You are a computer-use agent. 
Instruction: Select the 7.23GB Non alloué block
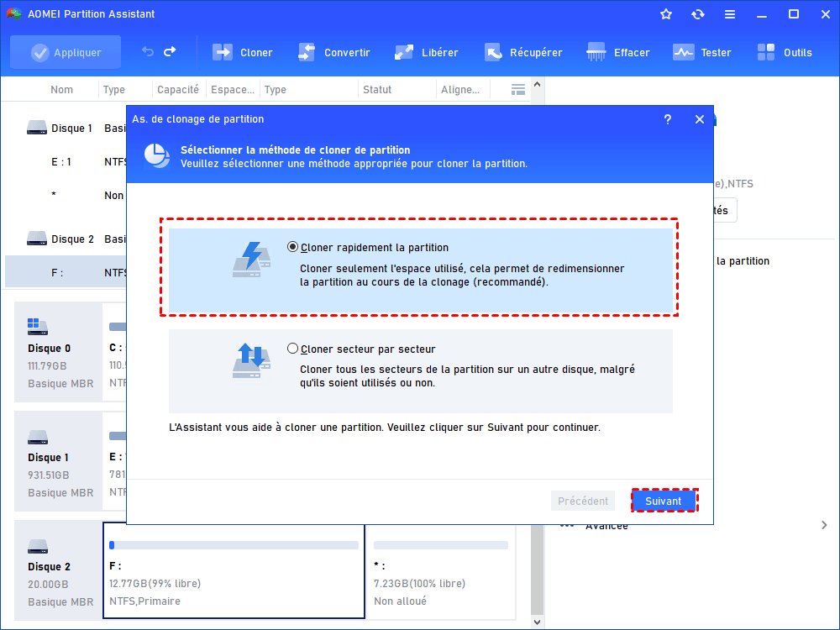[x=441, y=571]
